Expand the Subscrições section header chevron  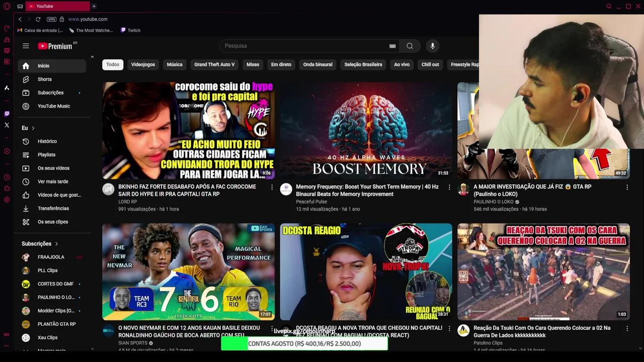tap(56, 244)
